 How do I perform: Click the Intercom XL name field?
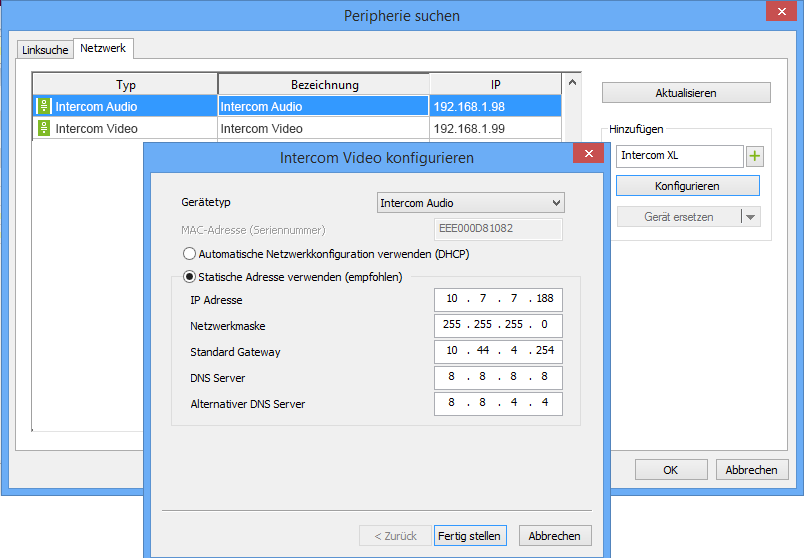click(x=678, y=156)
